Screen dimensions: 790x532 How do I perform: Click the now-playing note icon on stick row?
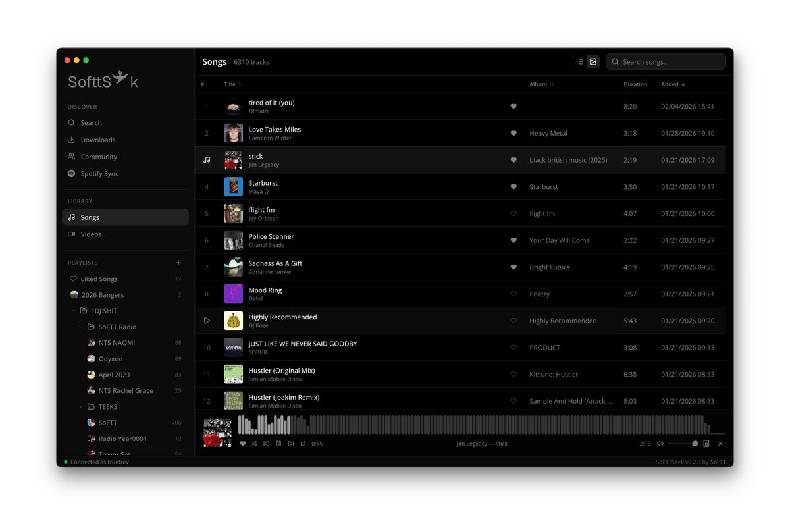tap(207, 160)
